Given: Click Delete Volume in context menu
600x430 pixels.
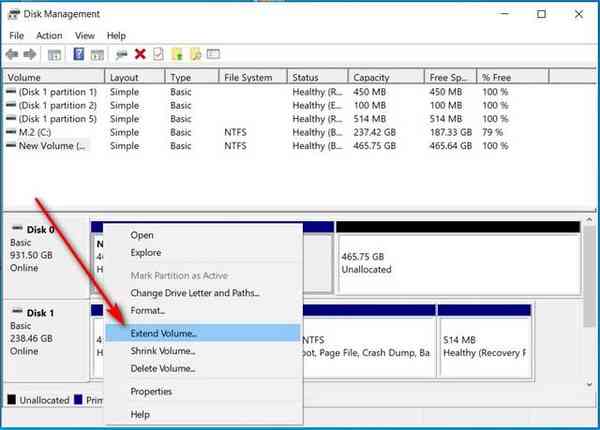Looking at the screenshot, I should [x=163, y=369].
